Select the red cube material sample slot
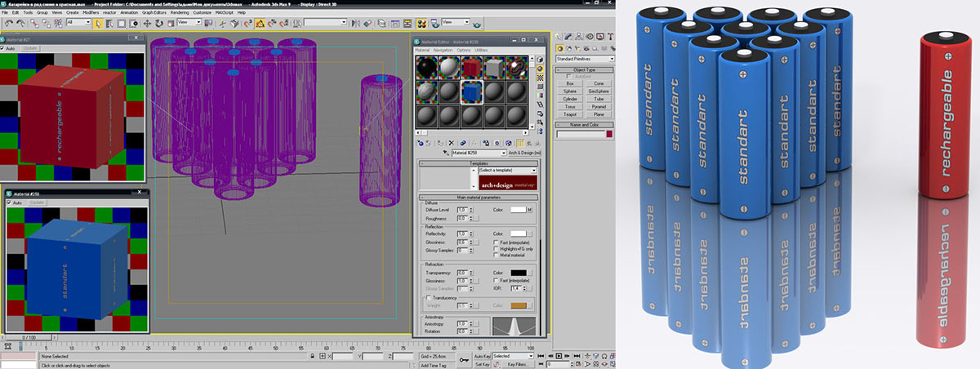This screenshot has width=980, height=369. click(472, 68)
